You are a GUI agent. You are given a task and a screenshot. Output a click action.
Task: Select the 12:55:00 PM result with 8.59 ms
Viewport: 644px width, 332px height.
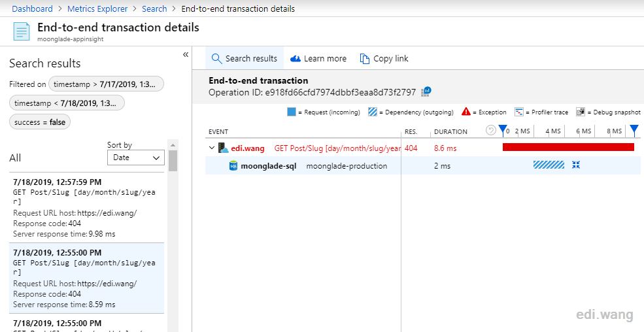tap(86, 278)
